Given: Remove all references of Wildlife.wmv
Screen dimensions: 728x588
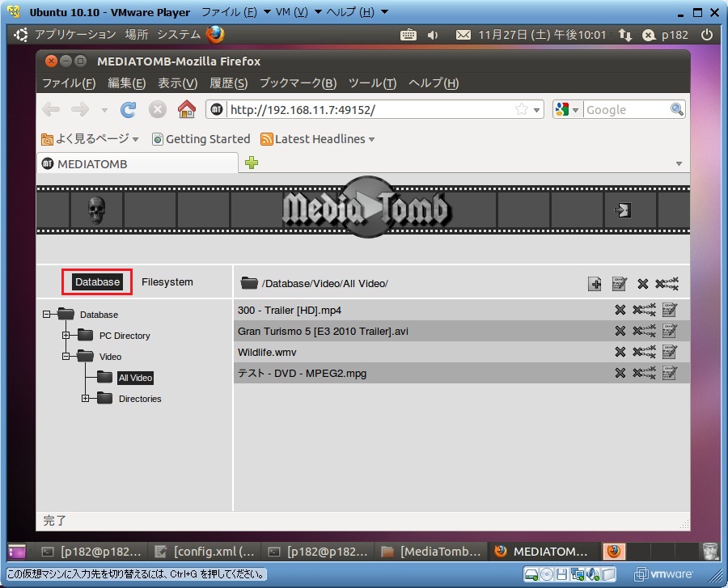Looking at the screenshot, I should coord(644,352).
